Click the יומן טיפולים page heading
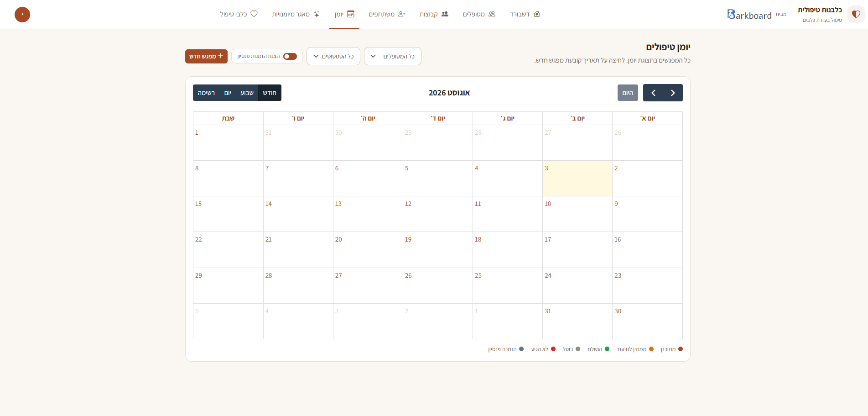Image resolution: width=868 pixels, height=416 pixels. (x=668, y=47)
